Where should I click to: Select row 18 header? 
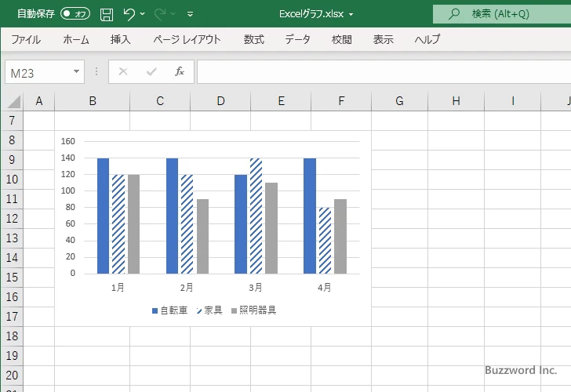[x=12, y=336]
